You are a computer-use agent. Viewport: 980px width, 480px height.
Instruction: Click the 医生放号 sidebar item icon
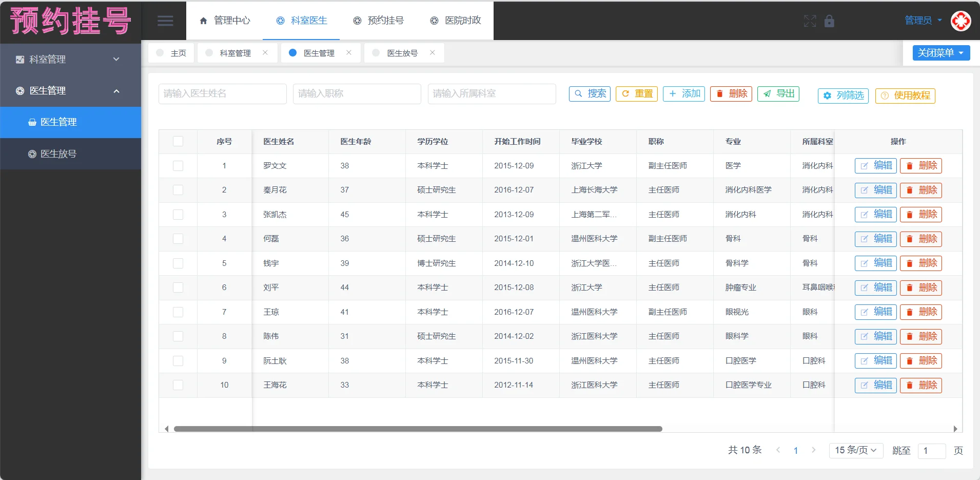31,153
